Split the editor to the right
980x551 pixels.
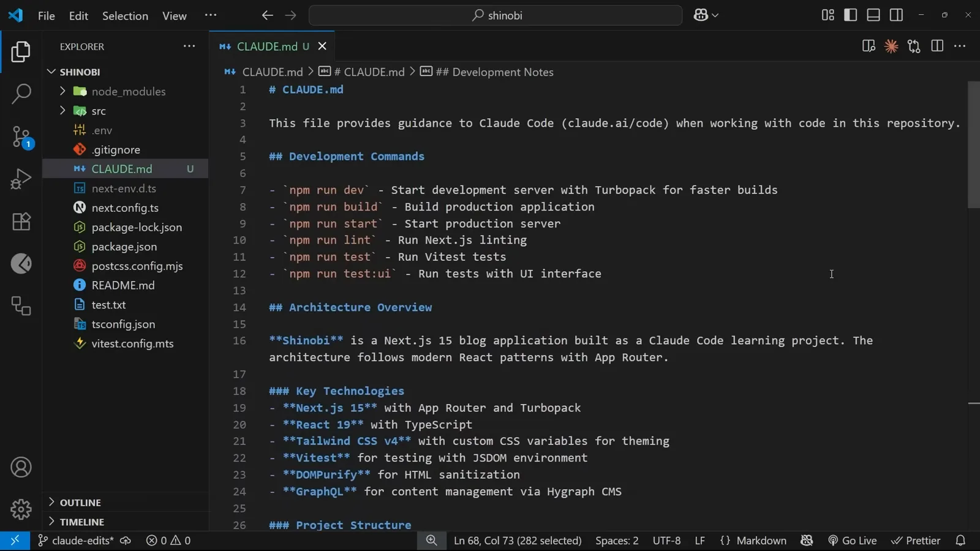pyautogui.click(x=937, y=46)
